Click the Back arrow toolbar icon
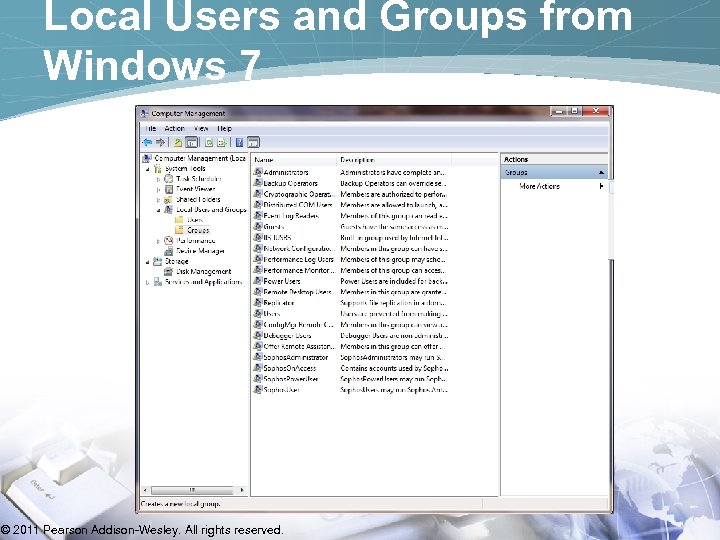This screenshot has width=720, height=540. (147, 142)
